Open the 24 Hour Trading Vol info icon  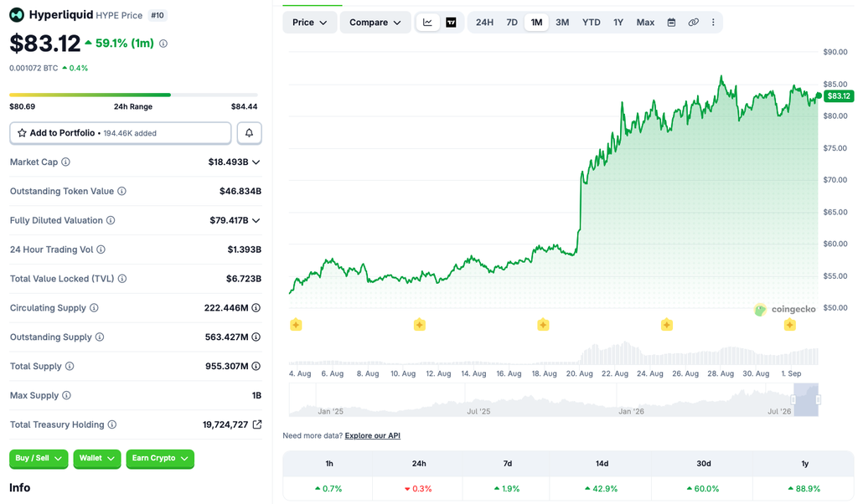101,249
